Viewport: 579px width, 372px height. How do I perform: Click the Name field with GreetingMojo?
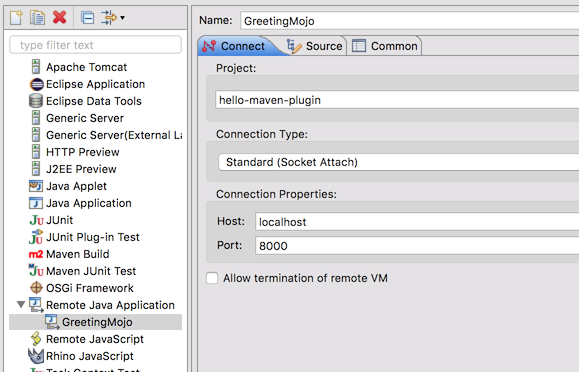pyautogui.click(x=410, y=21)
